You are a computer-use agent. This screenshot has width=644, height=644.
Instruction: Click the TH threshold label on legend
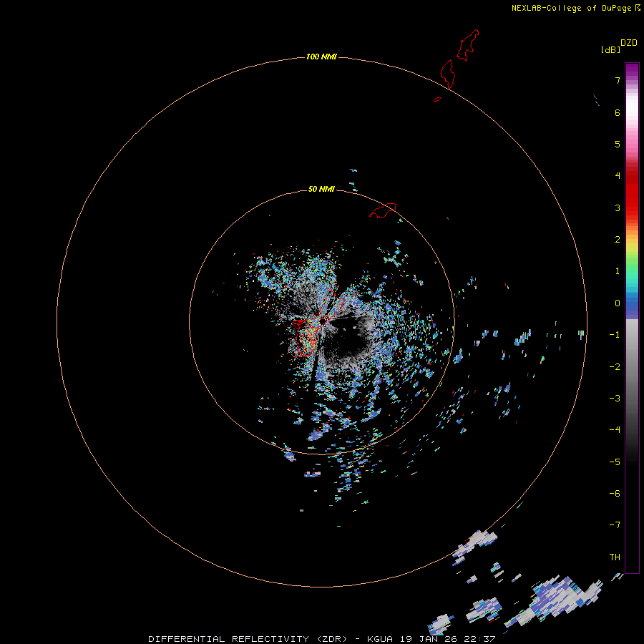pyautogui.click(x=615, y=557)
